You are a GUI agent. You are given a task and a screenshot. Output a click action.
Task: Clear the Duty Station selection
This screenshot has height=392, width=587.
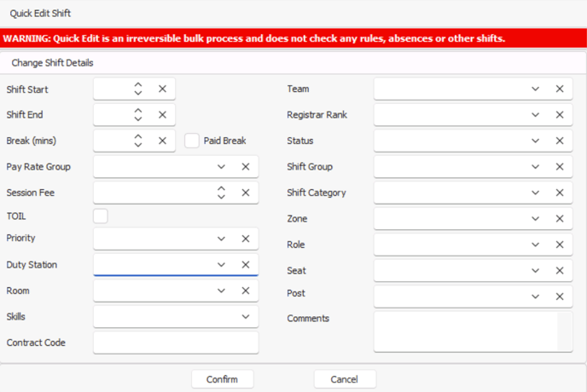click(246, 265)
